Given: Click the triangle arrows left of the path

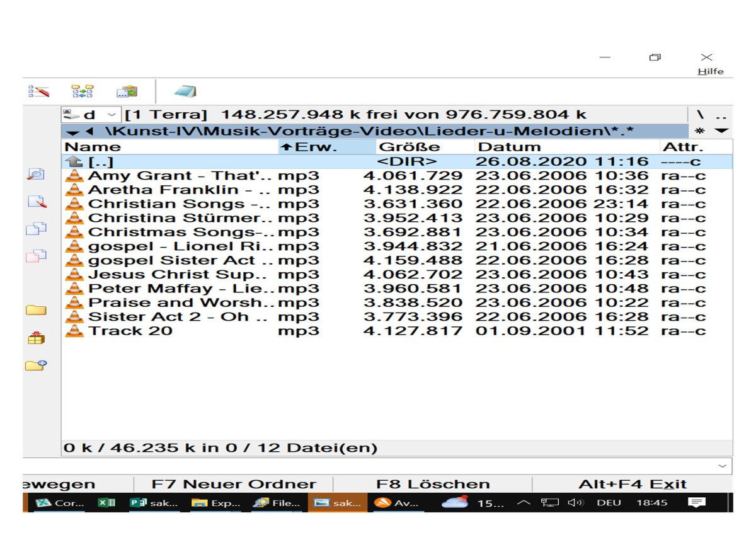Looking at the screenshot, I should 79,132.
